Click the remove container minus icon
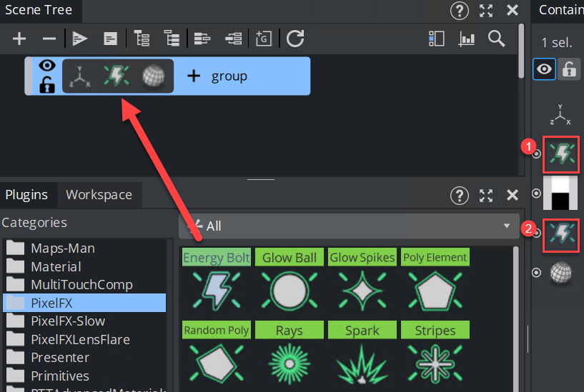This screenshot has height=392, width=584. [48, 39]
